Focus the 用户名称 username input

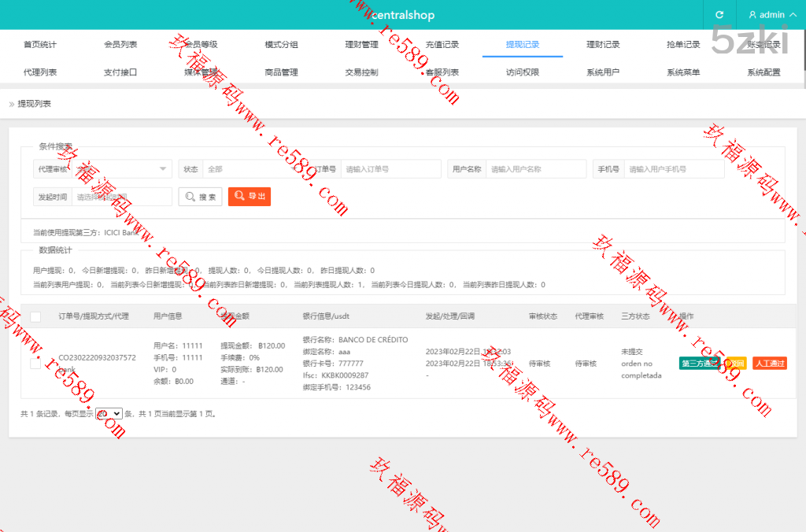click(535, 169)
